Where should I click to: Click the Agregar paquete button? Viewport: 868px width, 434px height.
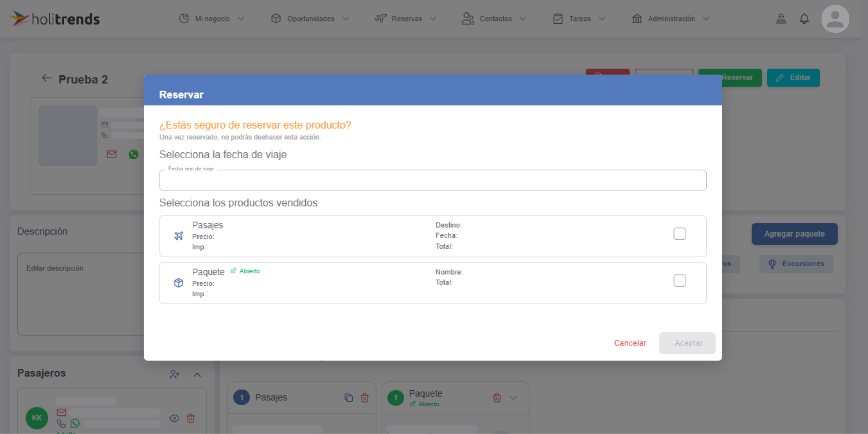tap(794, 234)
